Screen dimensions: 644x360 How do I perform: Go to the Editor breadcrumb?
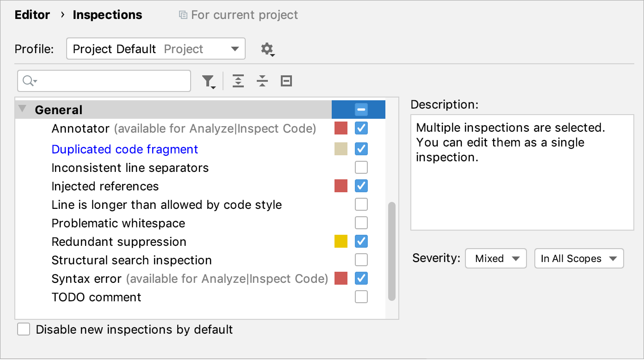pos(32,14)
